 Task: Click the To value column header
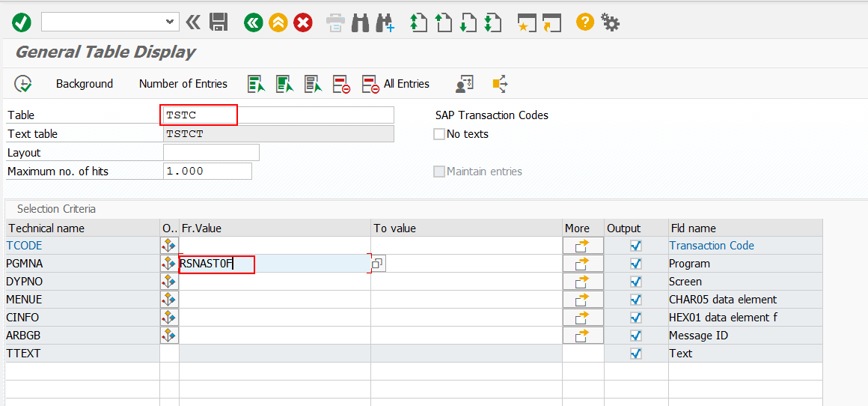467,228
